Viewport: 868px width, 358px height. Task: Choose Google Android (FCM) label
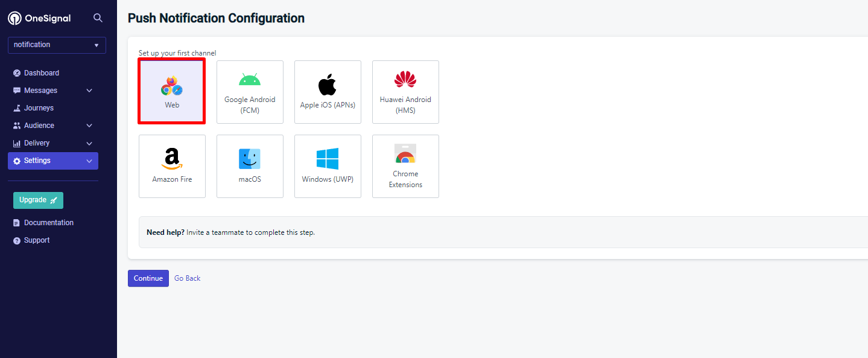[250, 105]
